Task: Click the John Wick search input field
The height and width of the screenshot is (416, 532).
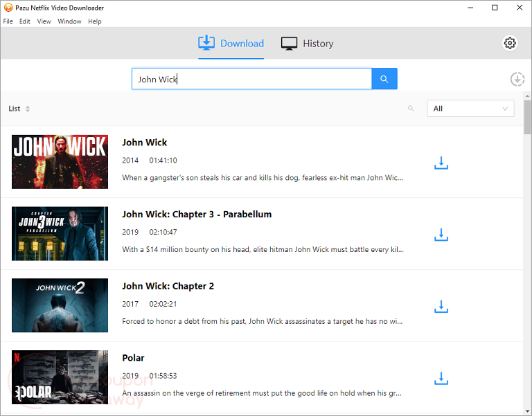Action: [x=251, y=79]
